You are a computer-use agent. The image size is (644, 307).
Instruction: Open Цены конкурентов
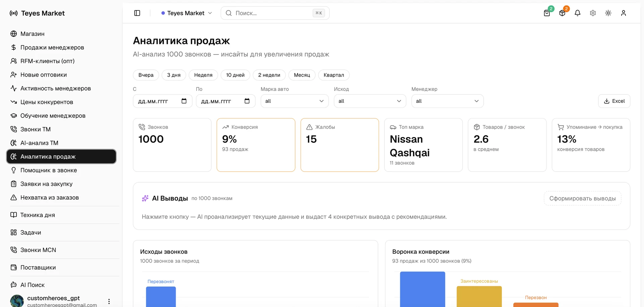coord(63,102)
